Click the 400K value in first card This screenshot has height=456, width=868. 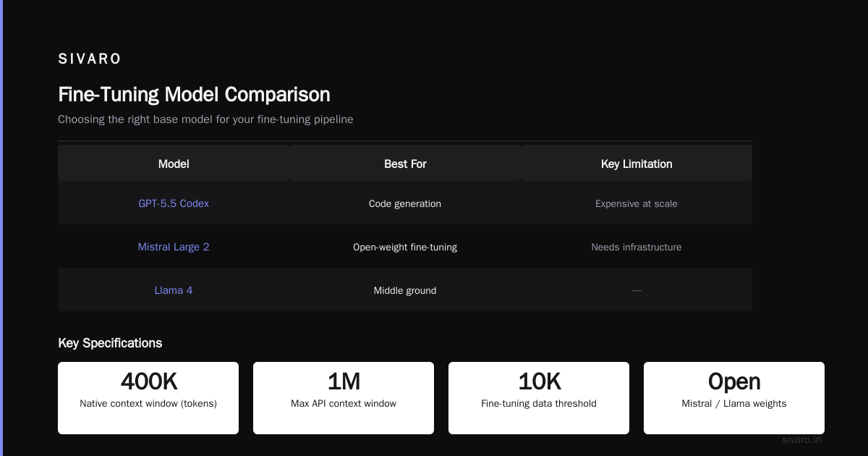[148, 381]
